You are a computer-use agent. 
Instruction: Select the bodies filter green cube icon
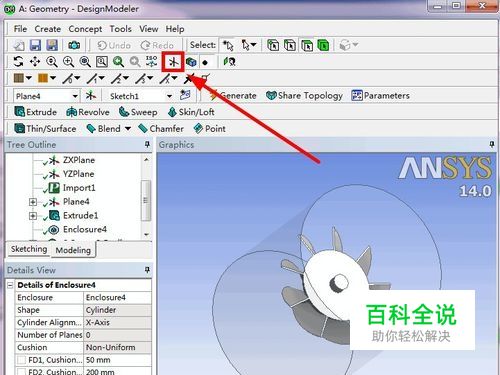[x=323, y=45]
